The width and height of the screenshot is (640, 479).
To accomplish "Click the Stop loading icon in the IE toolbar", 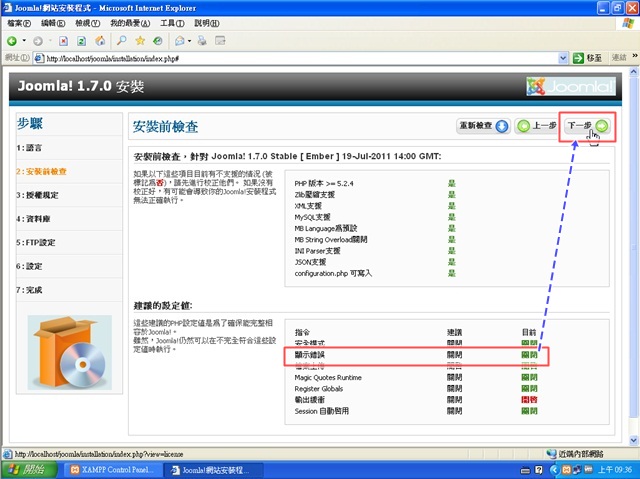I will coord(63,41).
